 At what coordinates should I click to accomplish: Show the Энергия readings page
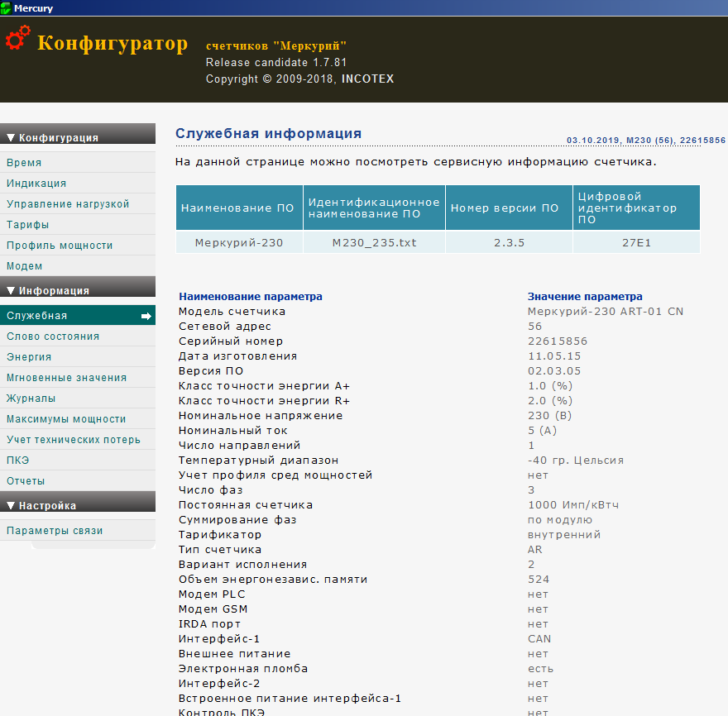[x=78, y=357]
